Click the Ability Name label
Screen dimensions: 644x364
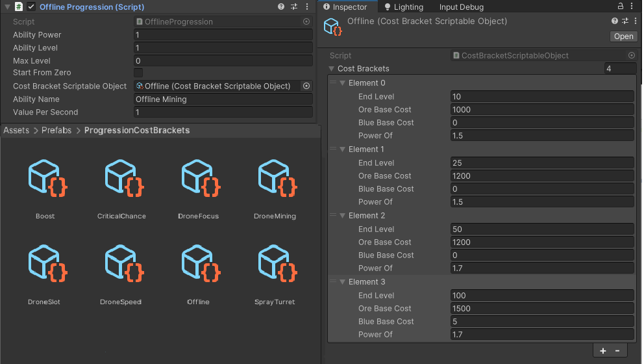pos(36,99)
